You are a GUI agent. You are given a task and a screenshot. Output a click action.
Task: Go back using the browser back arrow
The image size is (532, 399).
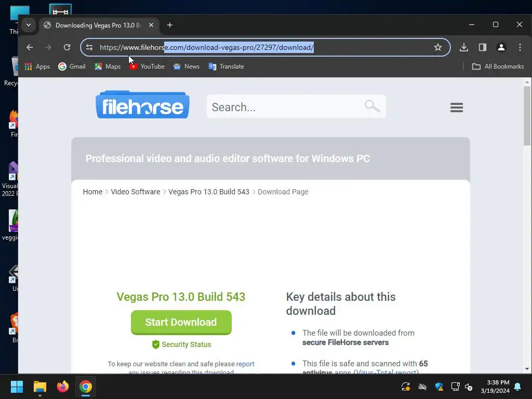click(30, 47)
